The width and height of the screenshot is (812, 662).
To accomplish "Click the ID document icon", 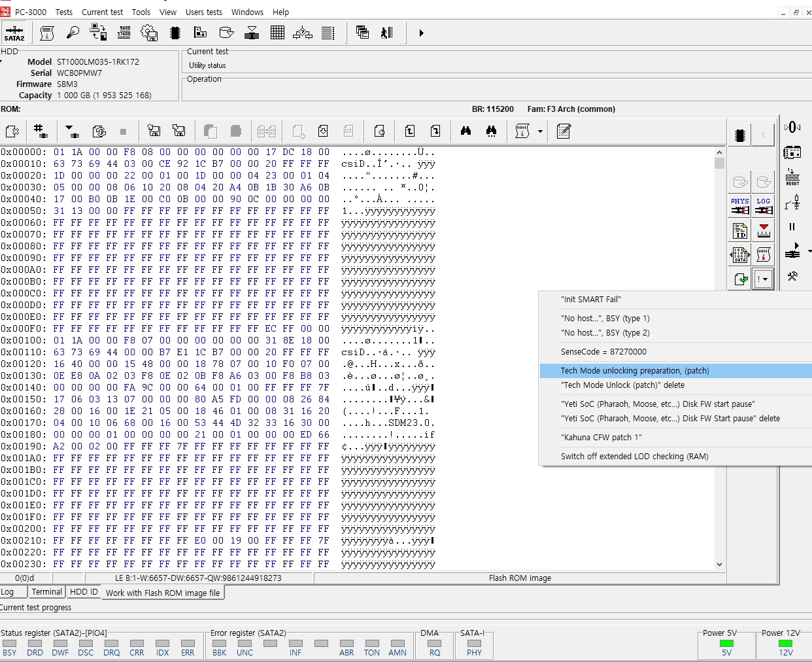I will click(x=740, y=231).
